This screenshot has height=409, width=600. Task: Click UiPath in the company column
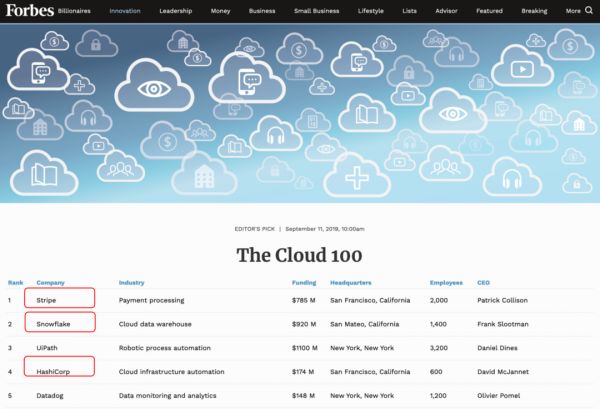pos(48,348)
